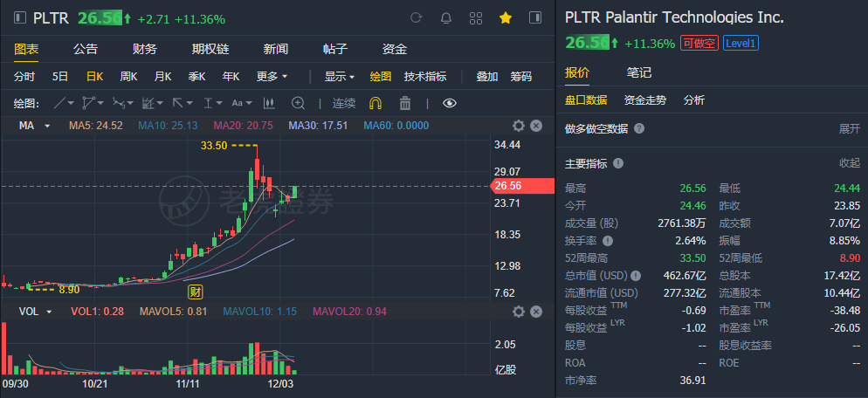
Task: Delete drawings with the trash icon
Action: (x=405, y=103)
